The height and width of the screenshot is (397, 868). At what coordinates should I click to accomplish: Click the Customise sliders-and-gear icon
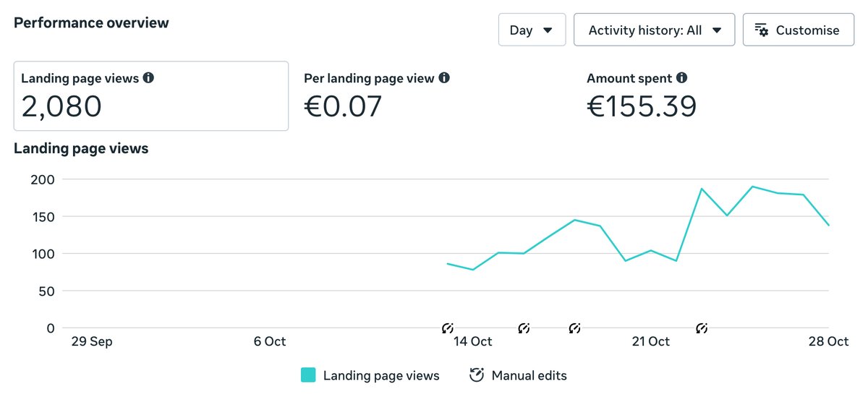click(761, 30)
